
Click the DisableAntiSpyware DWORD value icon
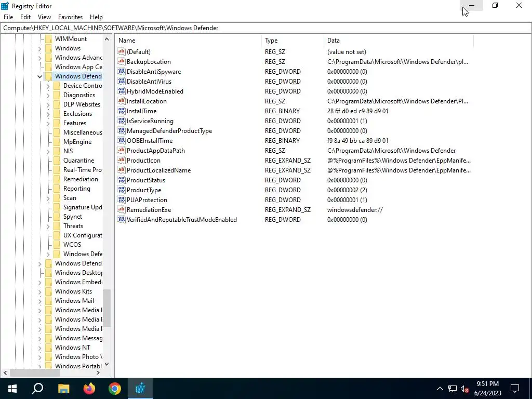(122, 71)
